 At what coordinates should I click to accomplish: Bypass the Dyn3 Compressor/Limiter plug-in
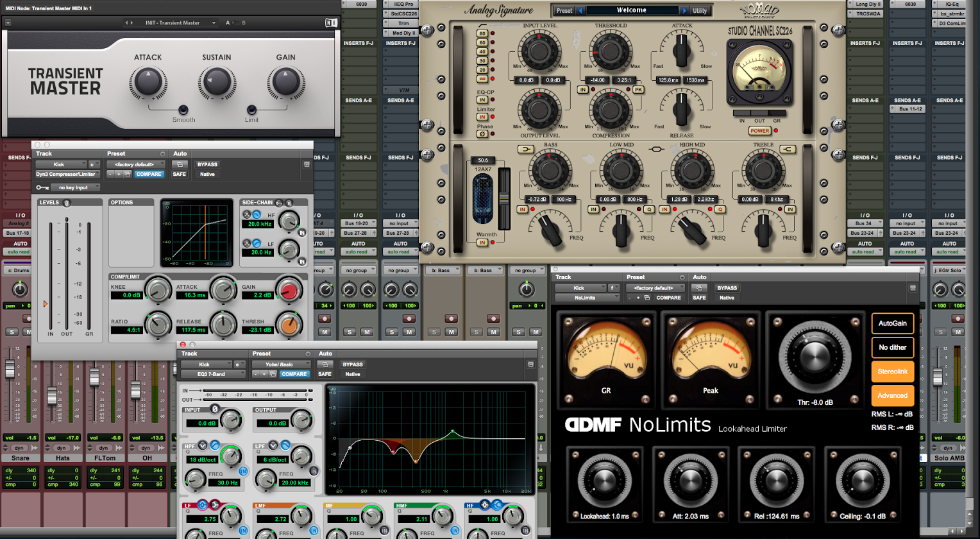click(x=207, y=164)
